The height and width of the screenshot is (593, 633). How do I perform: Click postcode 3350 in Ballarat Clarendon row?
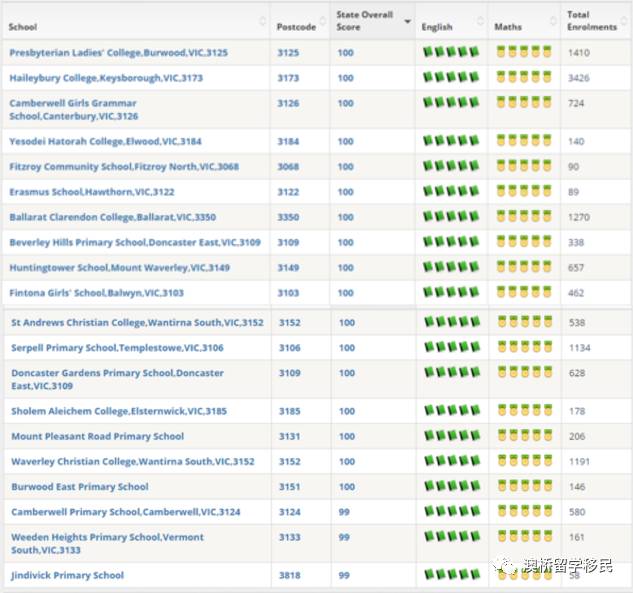pos(288,217)
